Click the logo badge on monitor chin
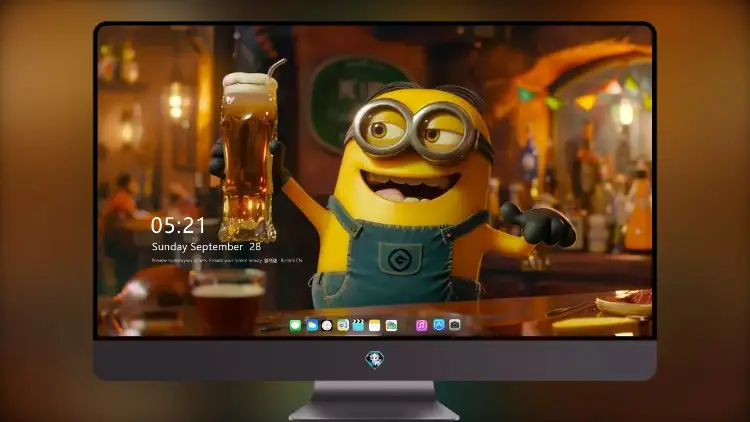 point(375,359)
